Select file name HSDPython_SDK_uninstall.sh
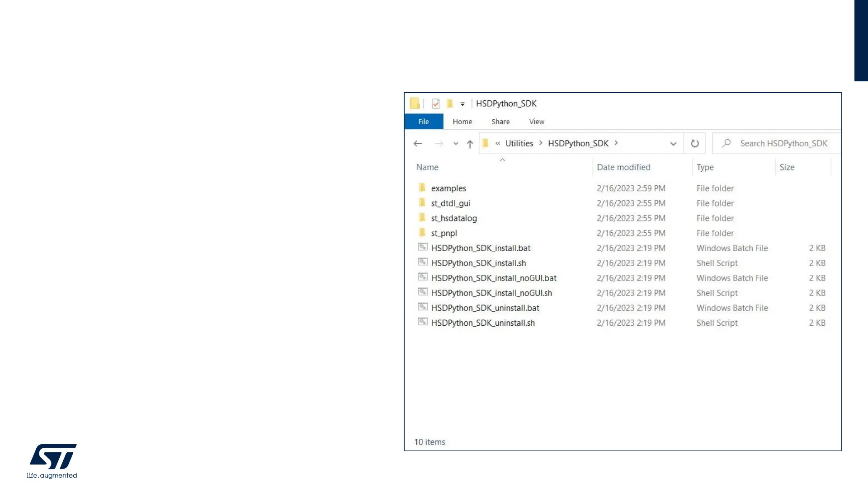Image resolution: width=868 pixels, height=488 pixels. pyautogui.click(x=483, y=323)
